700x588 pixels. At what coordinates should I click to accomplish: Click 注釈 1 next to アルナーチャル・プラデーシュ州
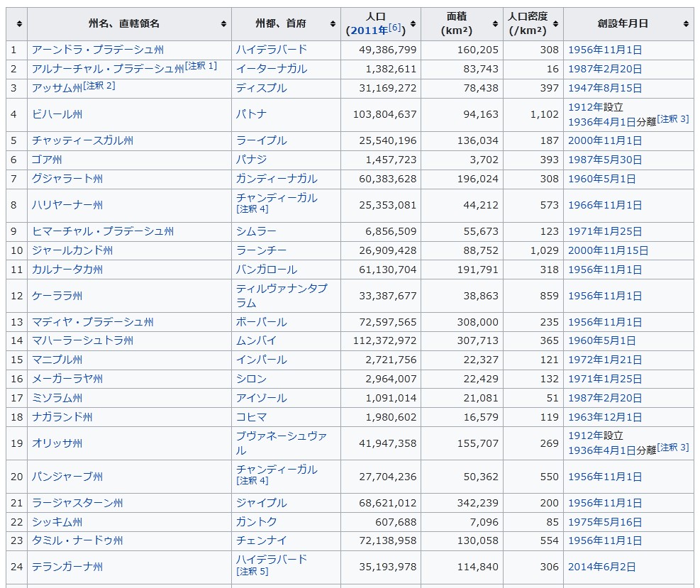201,66
